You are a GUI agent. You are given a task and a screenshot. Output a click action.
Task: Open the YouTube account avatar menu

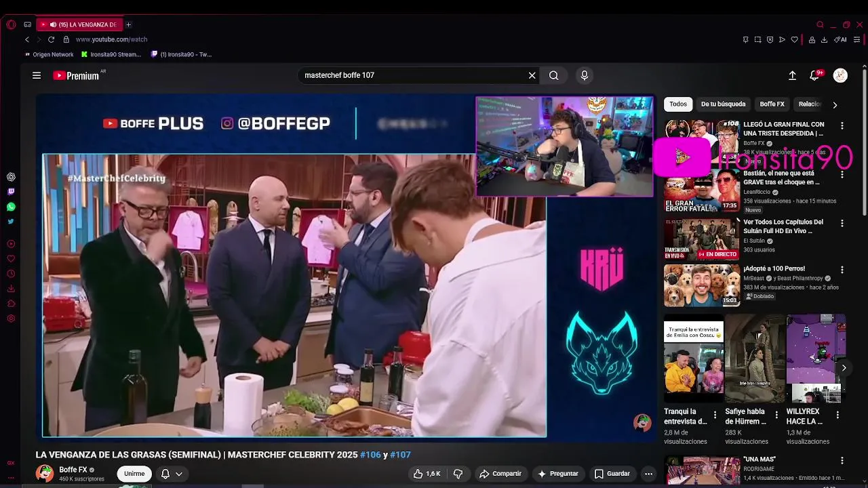tap(840, 75)
